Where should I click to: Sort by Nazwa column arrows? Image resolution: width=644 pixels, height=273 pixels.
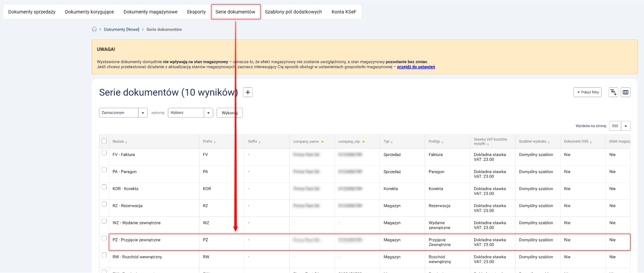point(126,142)
